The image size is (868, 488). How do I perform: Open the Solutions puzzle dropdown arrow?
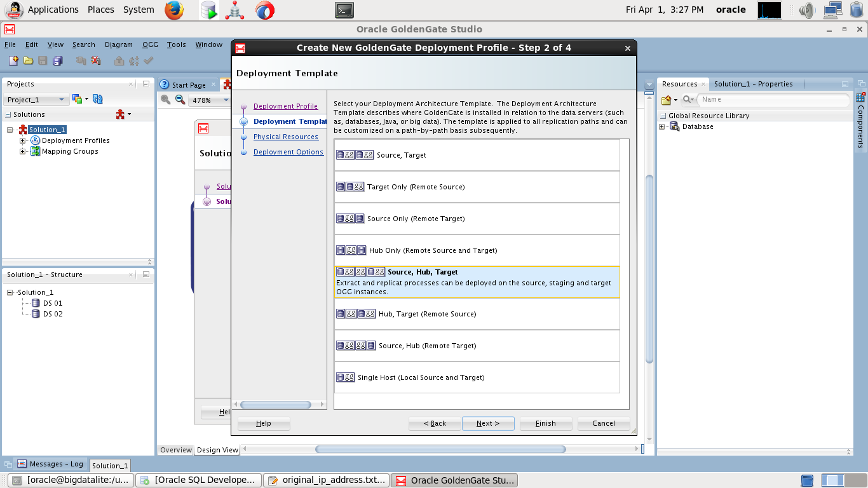[x=129, y=114]
